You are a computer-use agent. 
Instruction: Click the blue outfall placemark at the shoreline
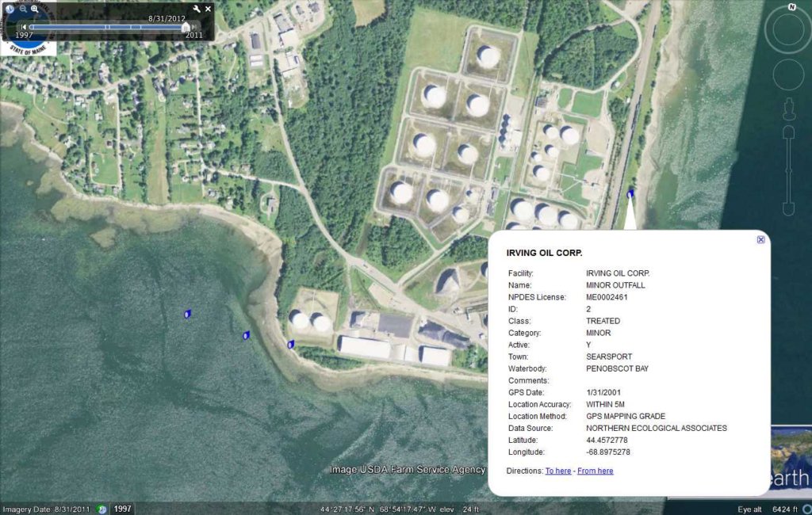click(290, 344)
